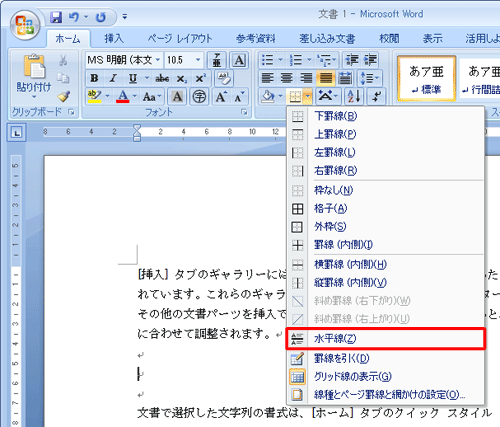Open the 参考資料 tab
This screenshot has width=500, height=427.
256,39
